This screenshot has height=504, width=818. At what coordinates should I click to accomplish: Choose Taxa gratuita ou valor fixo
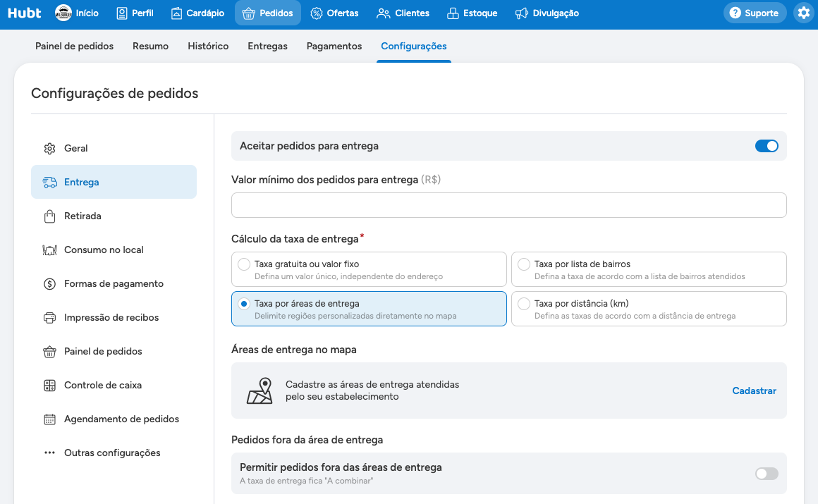(369, 269)
